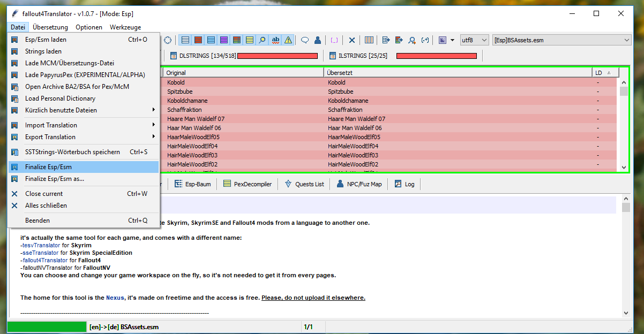
Task: Click the NPC person silhouette toolbar icon
Action: [x=318, y=40]
